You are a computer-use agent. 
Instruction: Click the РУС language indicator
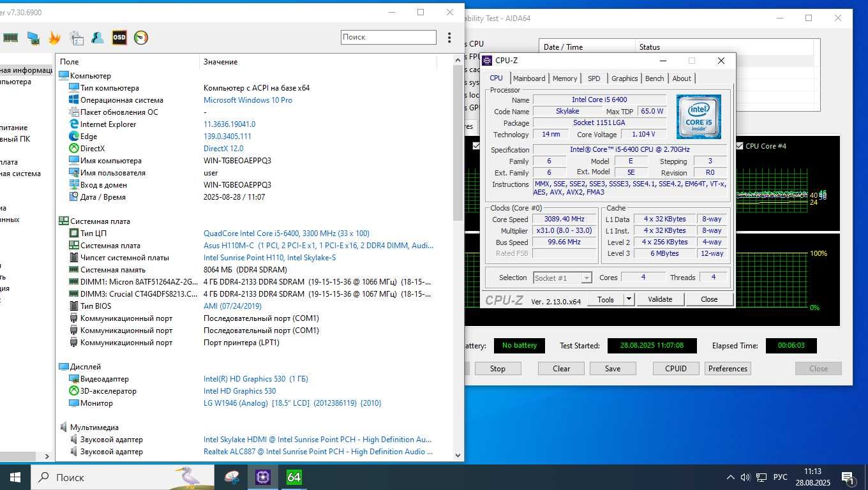(x=780, y=477)
